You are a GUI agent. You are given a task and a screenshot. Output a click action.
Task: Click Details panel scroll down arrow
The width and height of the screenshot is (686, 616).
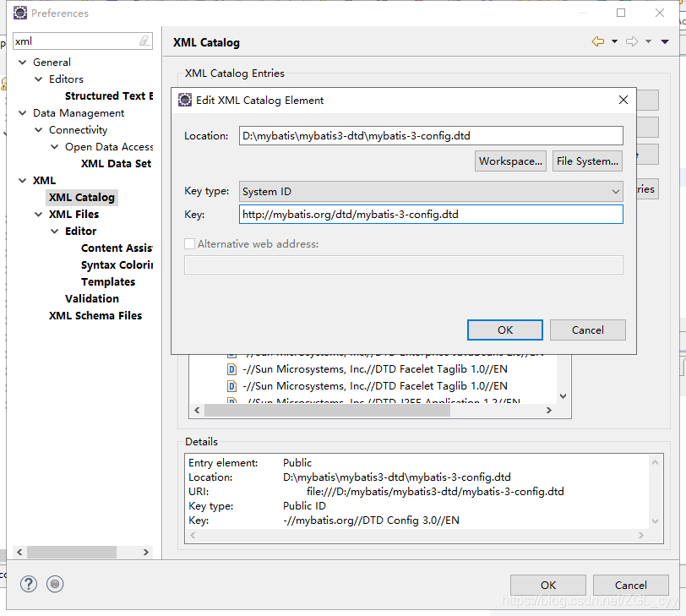coord(655,521)
